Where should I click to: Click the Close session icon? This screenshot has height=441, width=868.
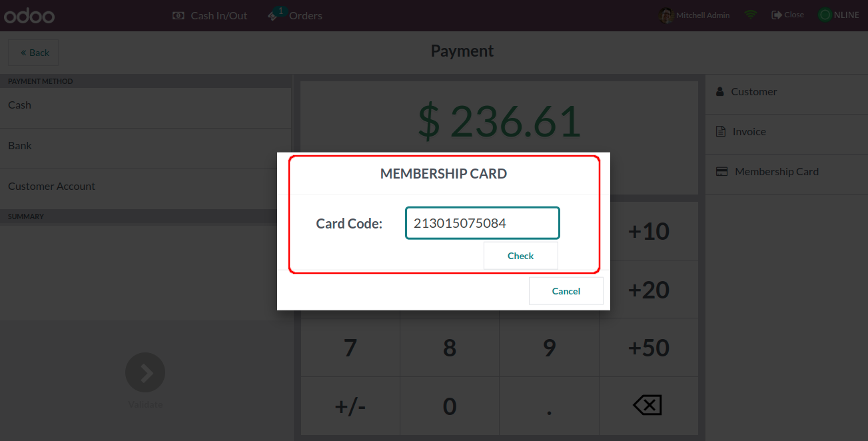tap(776, 15)
